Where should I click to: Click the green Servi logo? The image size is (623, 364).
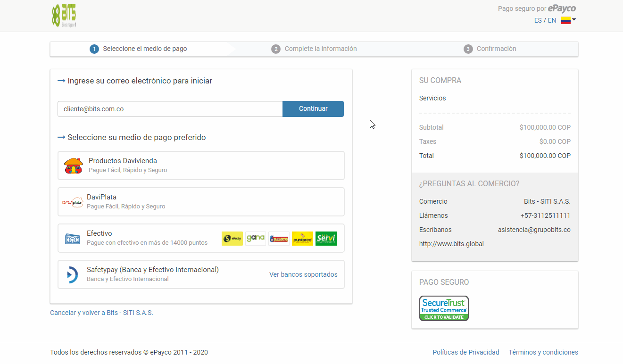tap(326, 239)
